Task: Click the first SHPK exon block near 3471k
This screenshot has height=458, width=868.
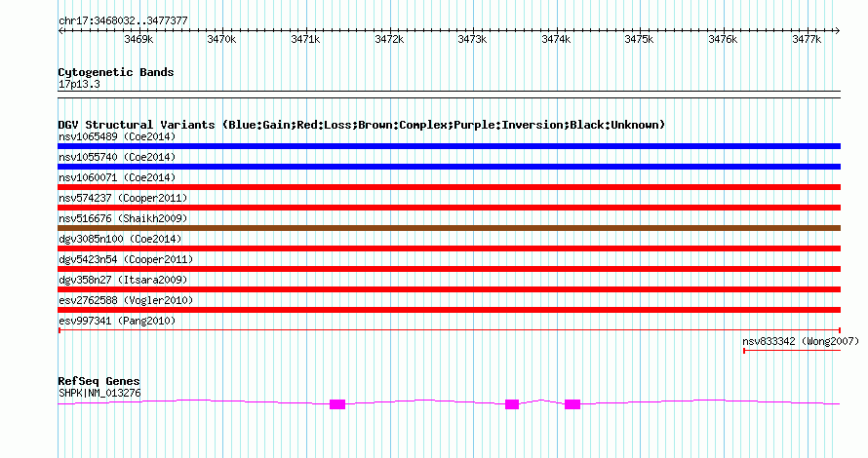Action: tap(337, 404)
